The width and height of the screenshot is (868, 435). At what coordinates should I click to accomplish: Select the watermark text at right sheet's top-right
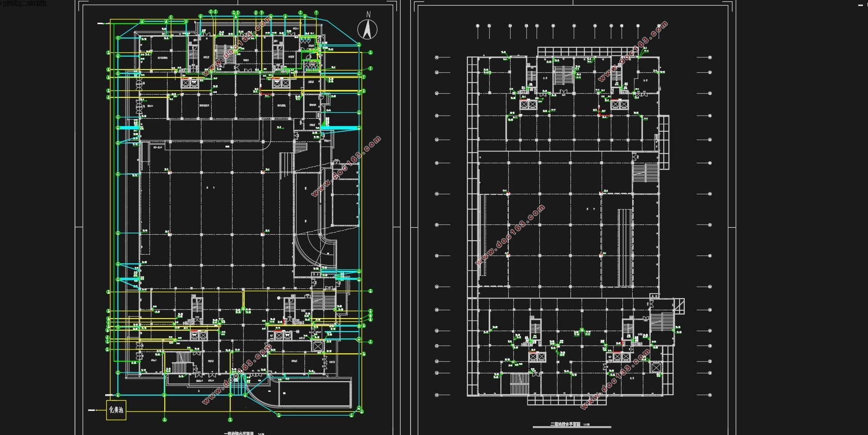[x=633, y=51]
